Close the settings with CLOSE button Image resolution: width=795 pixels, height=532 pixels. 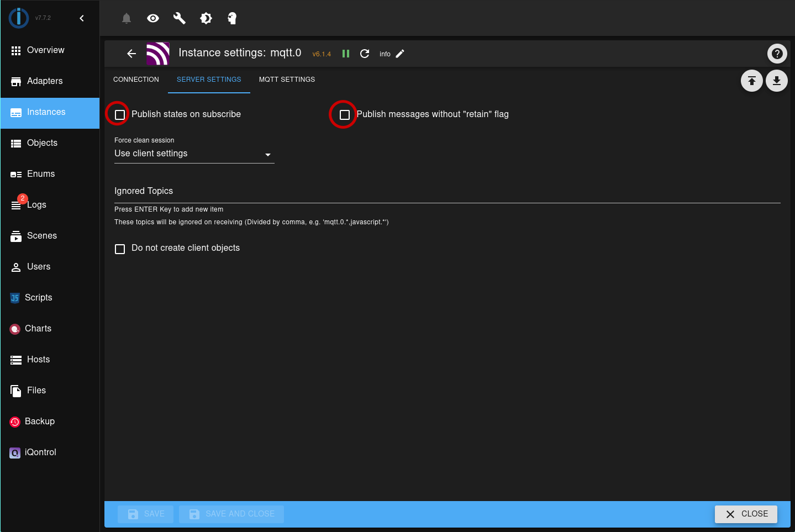(745, 514)
